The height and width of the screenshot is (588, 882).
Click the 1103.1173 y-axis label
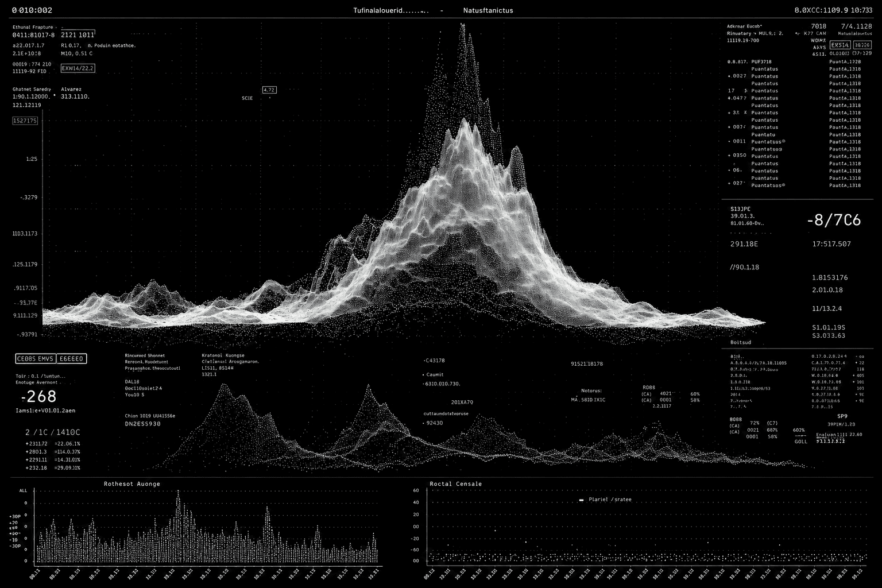25,233
